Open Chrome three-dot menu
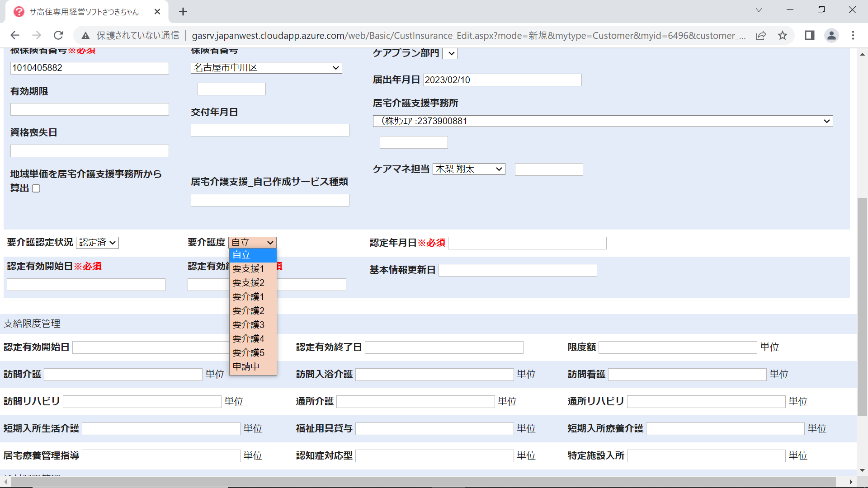868x488 pixels. tap(853, 35)
